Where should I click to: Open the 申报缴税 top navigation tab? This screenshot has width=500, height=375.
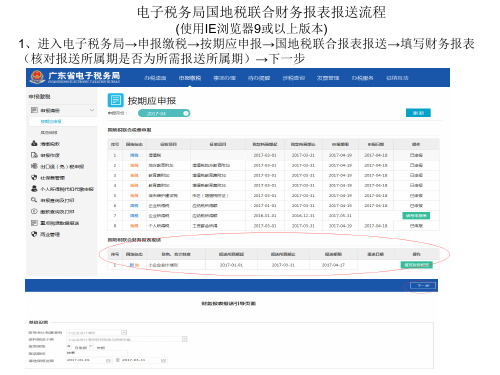190,78
